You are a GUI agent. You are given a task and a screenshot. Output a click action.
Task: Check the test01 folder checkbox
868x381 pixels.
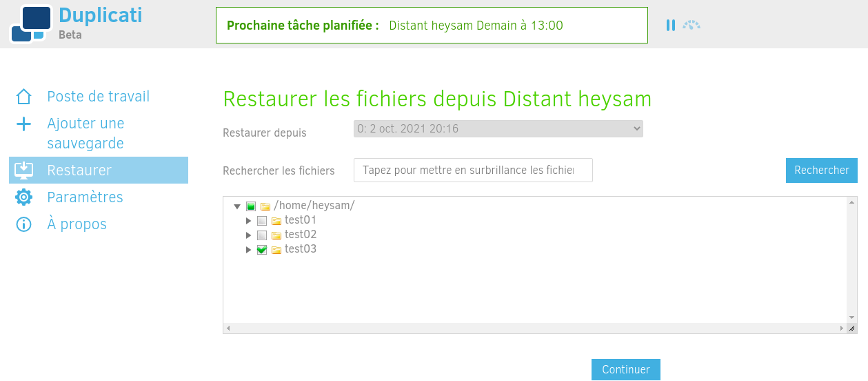262,221
